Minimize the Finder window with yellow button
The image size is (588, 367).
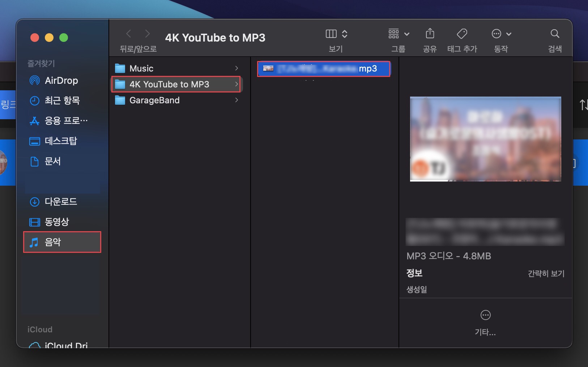point(49,38)
